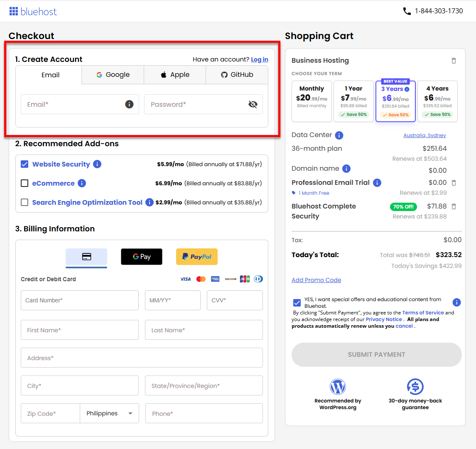Click the cancel link
476x449 pixels.
404,326
